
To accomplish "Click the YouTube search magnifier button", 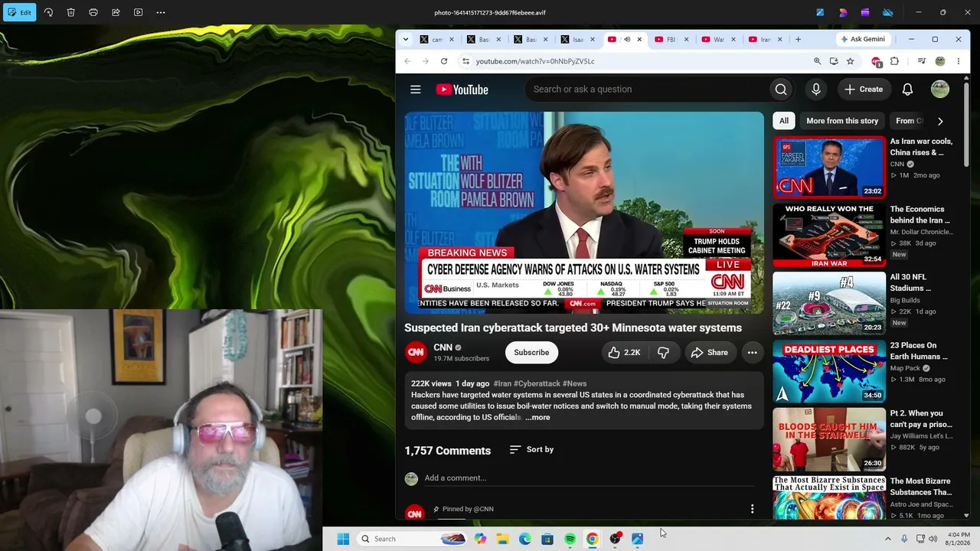I will coord(781,90).
